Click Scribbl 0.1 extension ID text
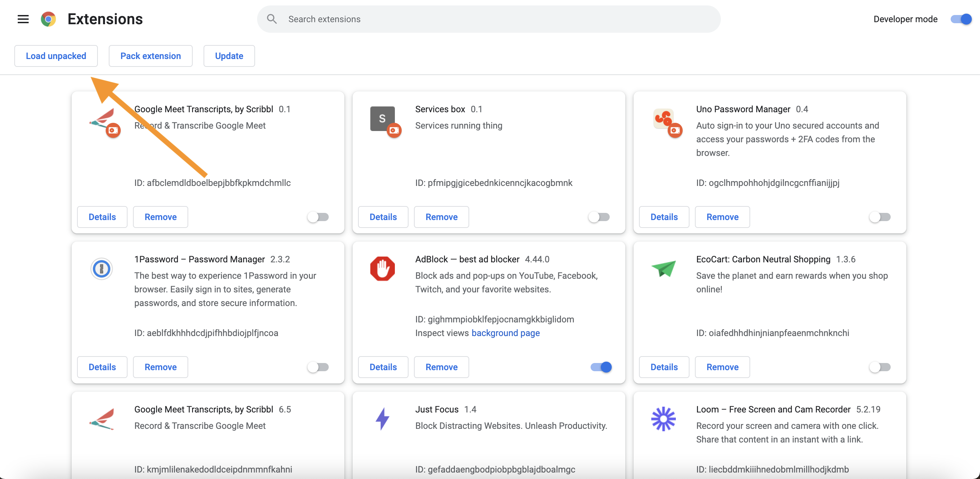The width and height of the screenshot is (980, 479). [x=212, y=183]
